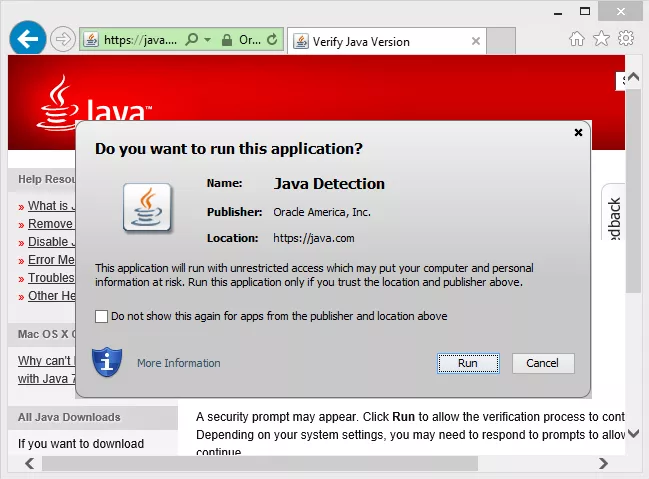
Task: Click the vertical scrollbar thumb
Action: pyautogui.click(x=633, y=190)
